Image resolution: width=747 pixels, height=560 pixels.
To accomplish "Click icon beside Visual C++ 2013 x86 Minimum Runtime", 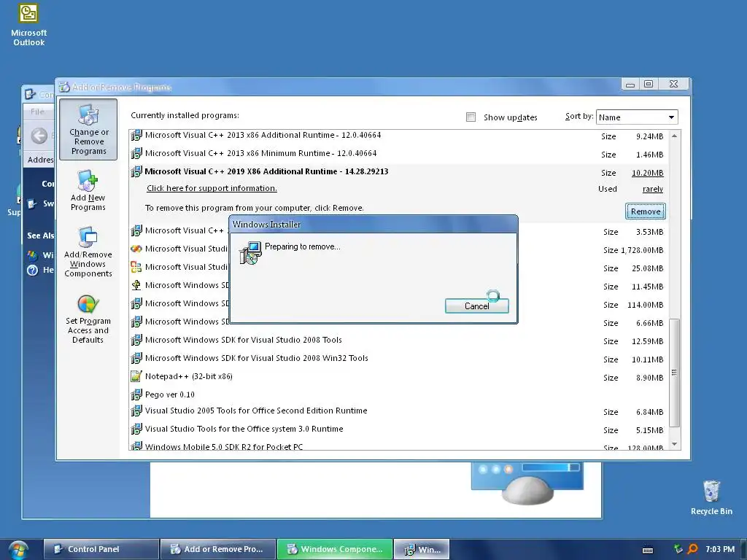I will (x=136, y=153).
